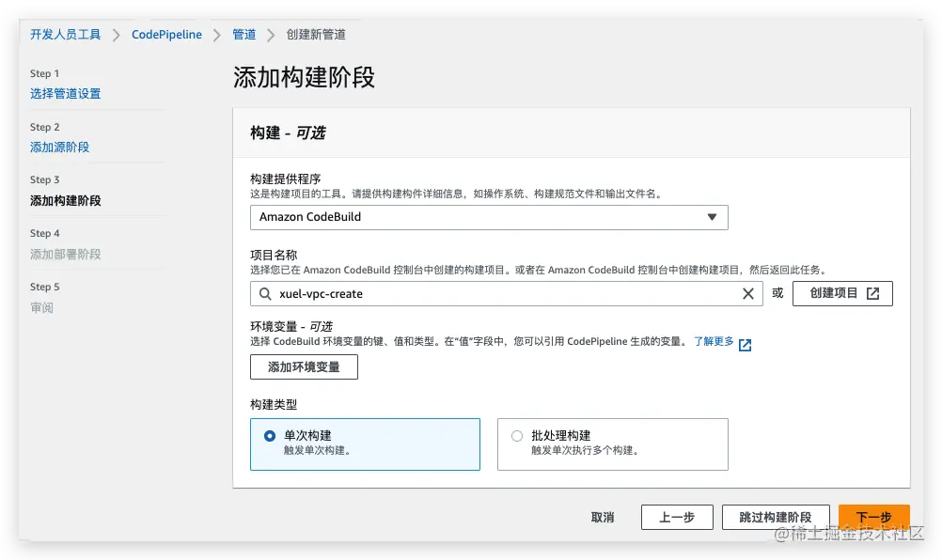Screen dimensions: 942x560
Task: Click the 跳过构建阶段 button
Action: [776, 518]
